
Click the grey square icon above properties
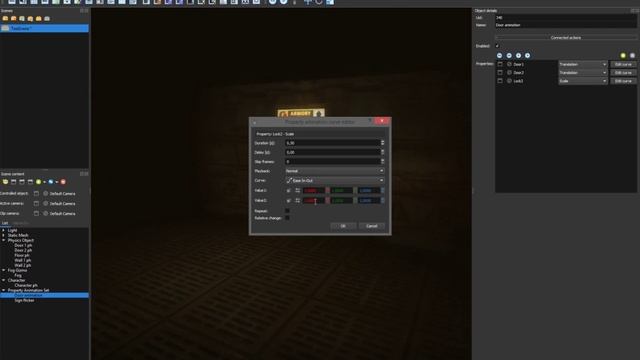[x=632, y=56]
